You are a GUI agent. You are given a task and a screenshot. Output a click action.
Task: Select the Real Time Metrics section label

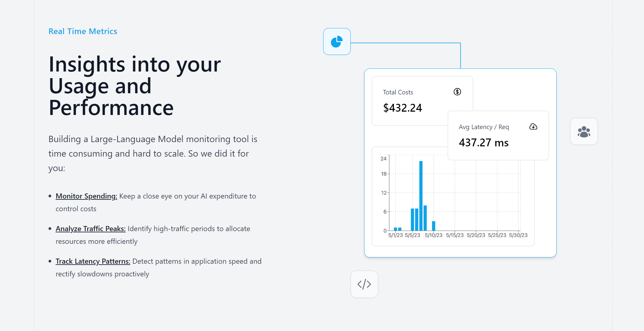(83, 31)
